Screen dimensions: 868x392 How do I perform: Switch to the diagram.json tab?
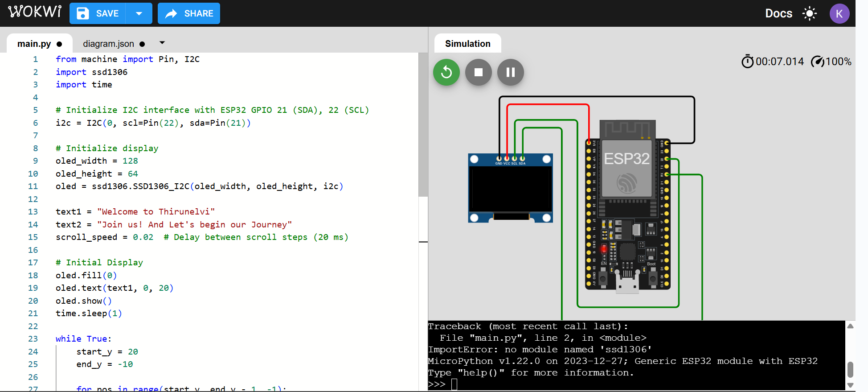114,44
